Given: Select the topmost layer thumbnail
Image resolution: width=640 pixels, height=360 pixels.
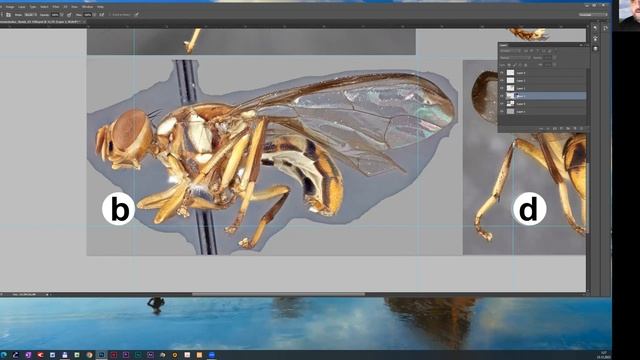Looking at the screenshot, I should 510,73.
